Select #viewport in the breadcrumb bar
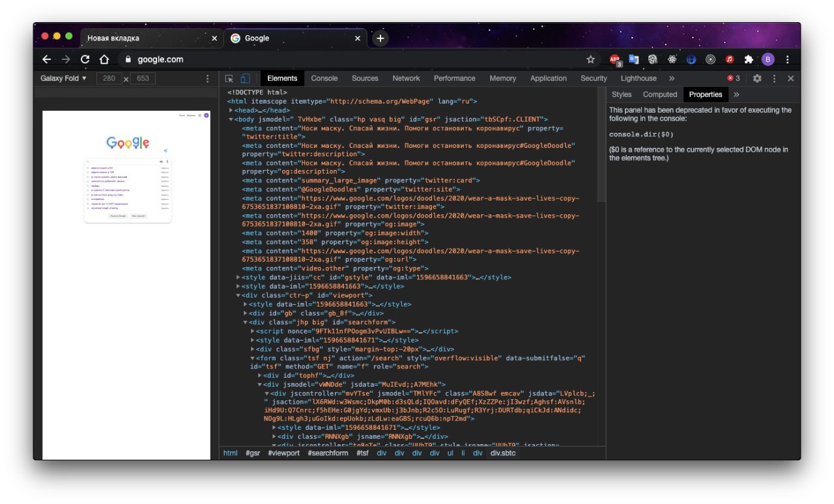 point(283,453)
